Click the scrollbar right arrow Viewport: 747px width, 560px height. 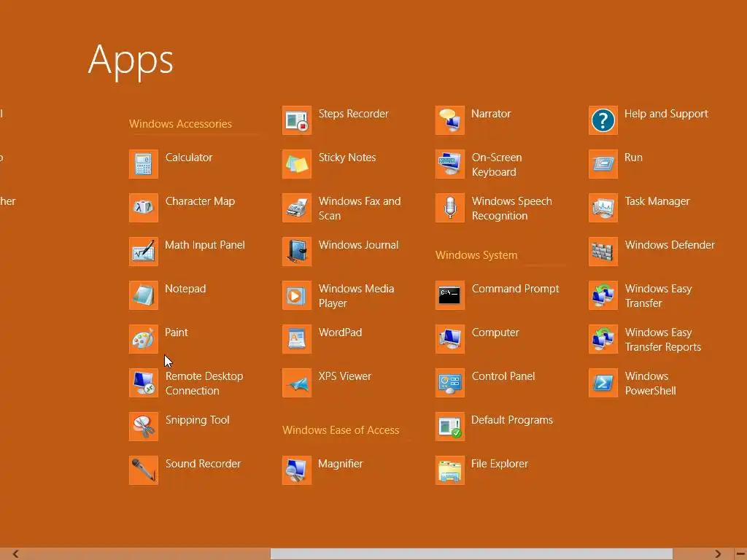[718, 554]
